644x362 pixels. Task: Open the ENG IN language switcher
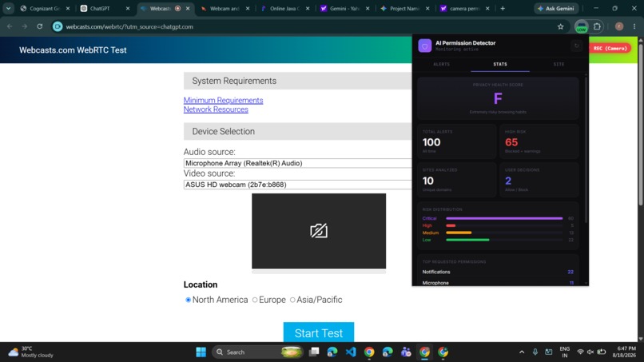pyautogui.click(x=565, y=352)
